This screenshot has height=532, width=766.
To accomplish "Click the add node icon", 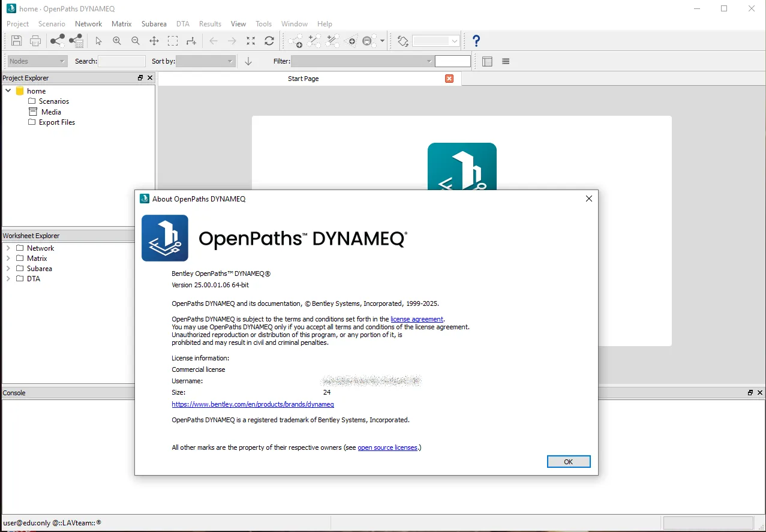I will point(295,41).
